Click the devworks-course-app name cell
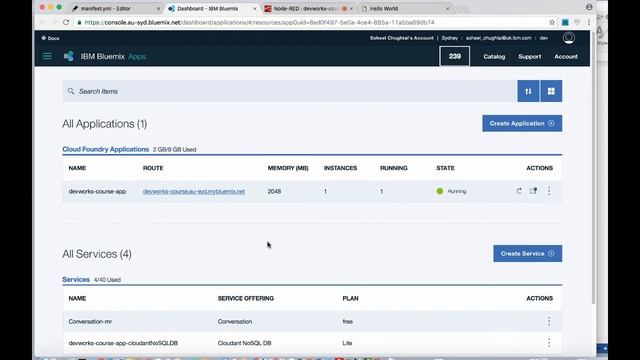This screenshot has width=640, height=360. [x=97, y=191]
